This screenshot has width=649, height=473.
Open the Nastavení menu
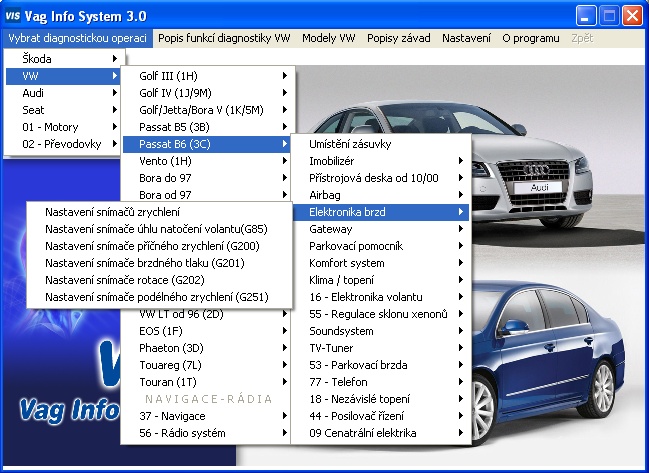466,38
